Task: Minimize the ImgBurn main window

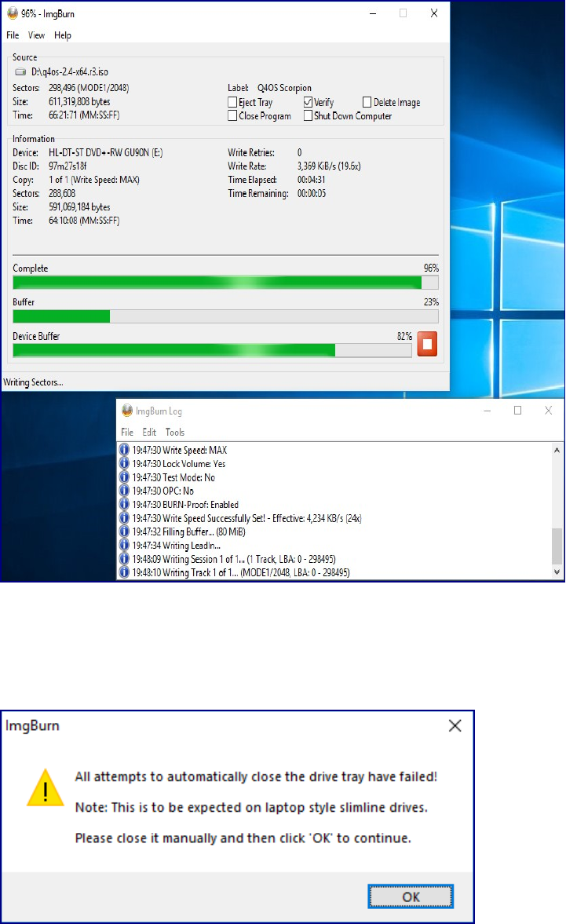Action: click(372, 13)
